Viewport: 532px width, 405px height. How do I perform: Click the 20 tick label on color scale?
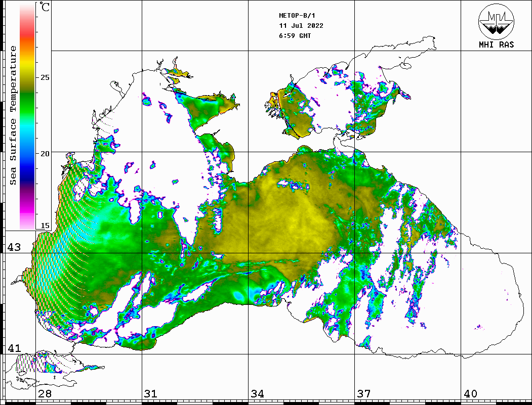click(45, 154)
